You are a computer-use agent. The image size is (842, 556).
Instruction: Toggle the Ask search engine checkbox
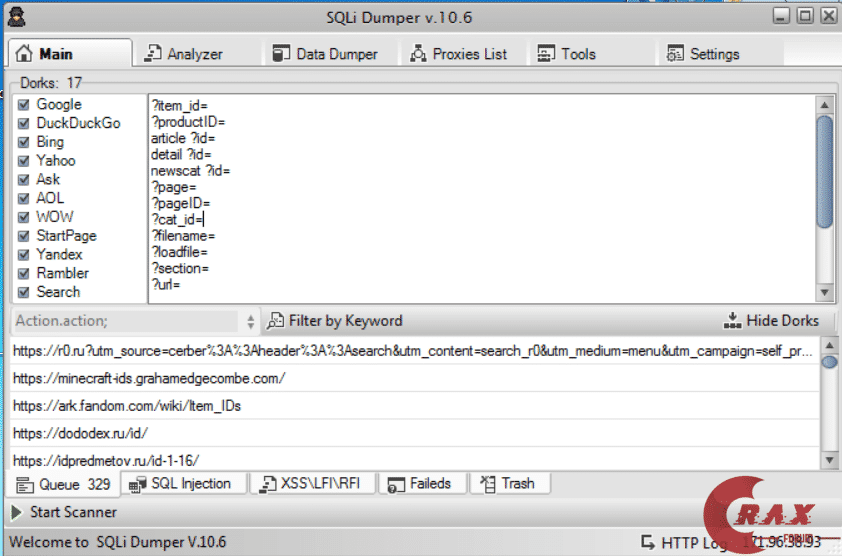pos(23,179)
